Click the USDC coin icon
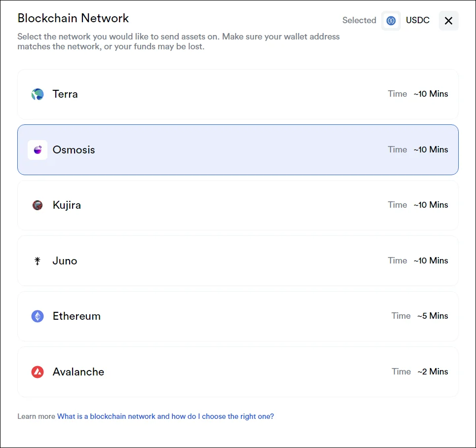 [391, 21]
